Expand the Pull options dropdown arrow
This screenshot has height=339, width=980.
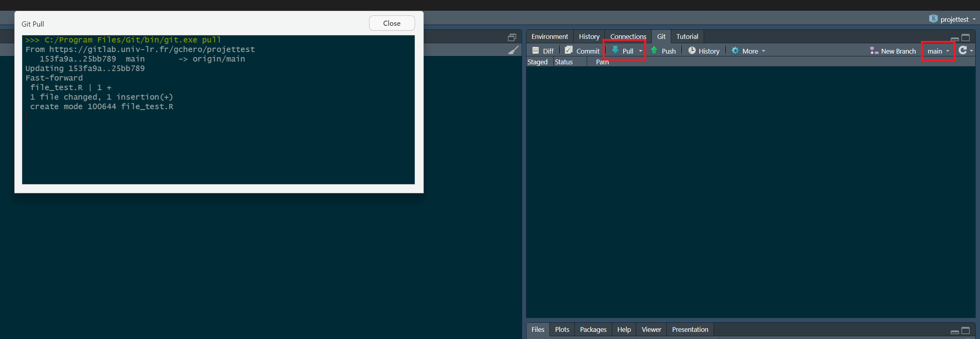click(641, 51)
